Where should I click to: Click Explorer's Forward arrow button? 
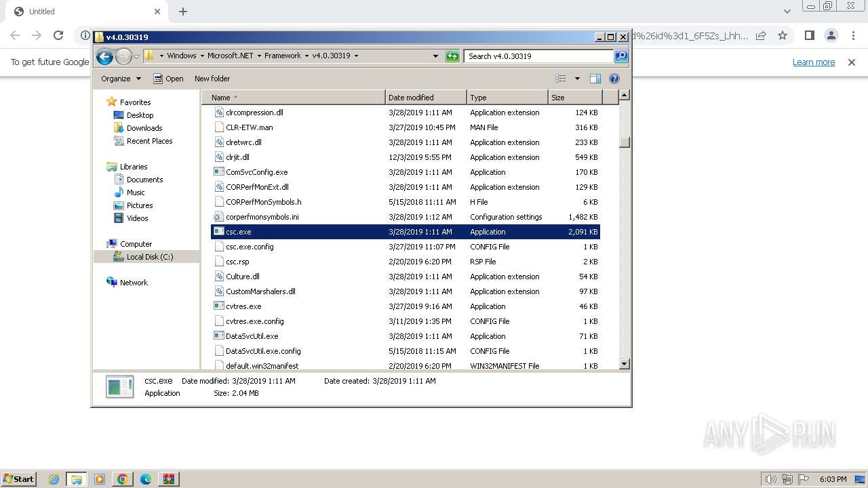pyautogui.click(x=123, y=56)
